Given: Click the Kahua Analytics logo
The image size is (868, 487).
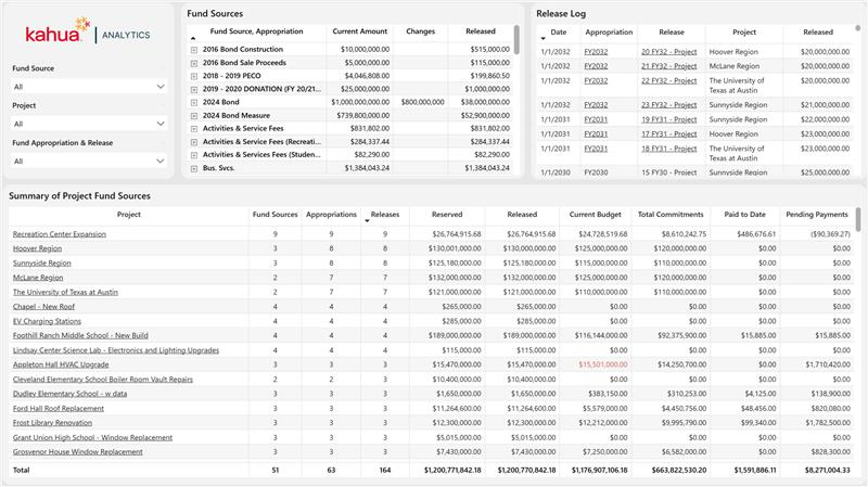Looking at the screenshot, I should pyautogui.click(x=88, y=31).
